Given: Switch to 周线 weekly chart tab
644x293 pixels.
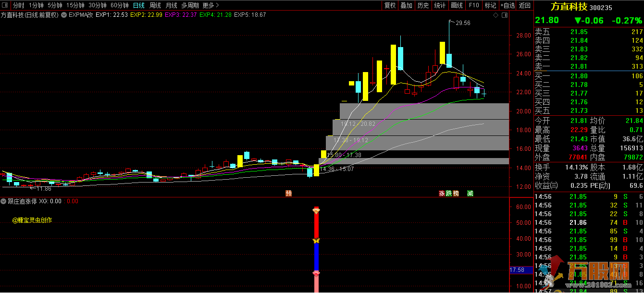Looking at the screenshot, I should [155, 5].
